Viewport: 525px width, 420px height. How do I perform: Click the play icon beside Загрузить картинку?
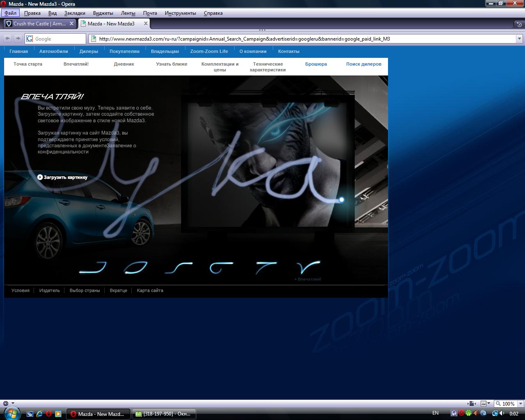40,177
